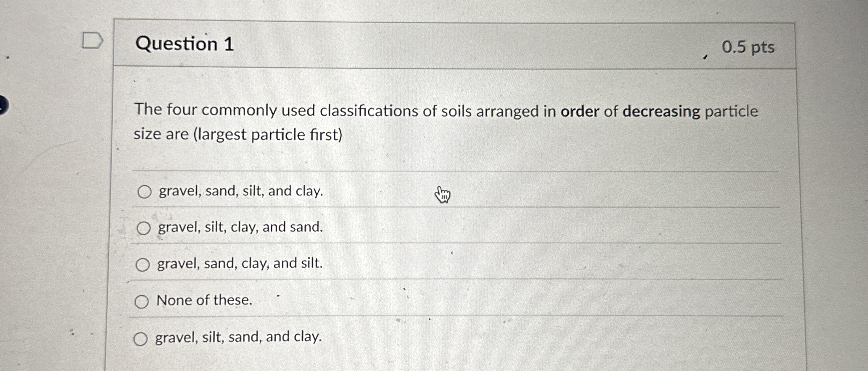
Task: Click the answer text 'gravel, sand, clay, and silt'
Action: click(x=239, y=264)
